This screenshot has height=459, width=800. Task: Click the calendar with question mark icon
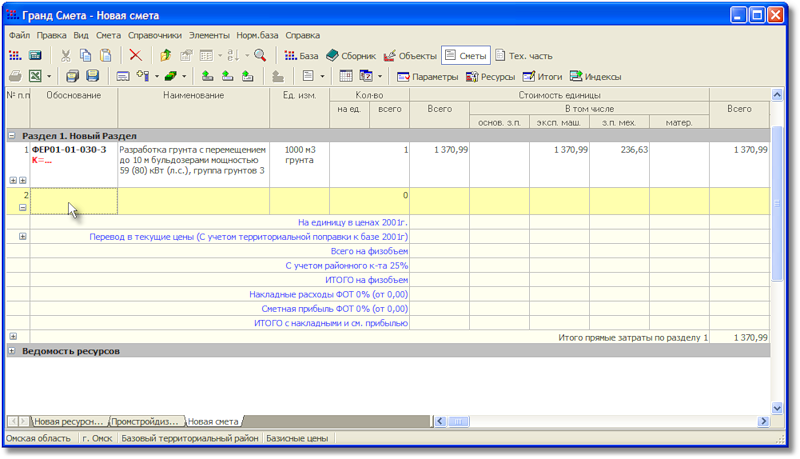[x=366, y=76]
